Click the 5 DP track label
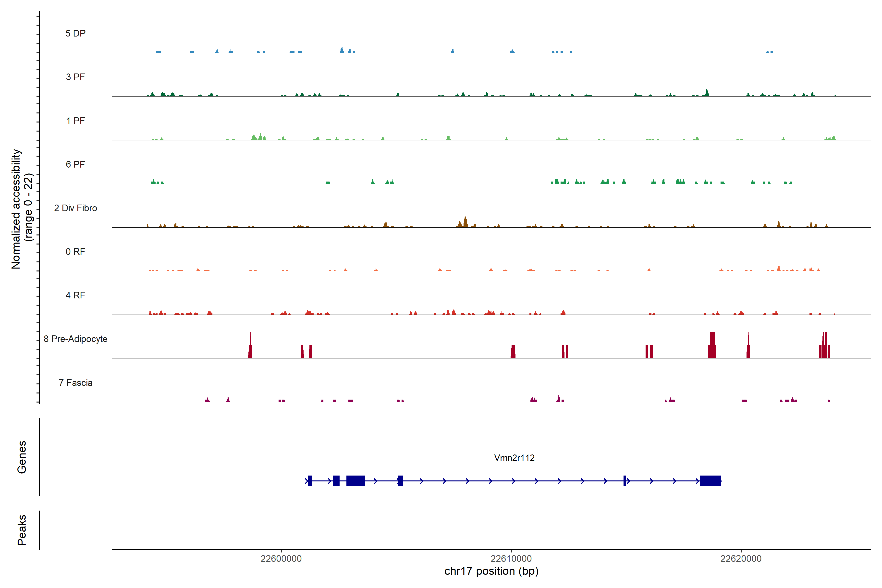This screenshot has height=588, width=882. [x=75, y=33]
